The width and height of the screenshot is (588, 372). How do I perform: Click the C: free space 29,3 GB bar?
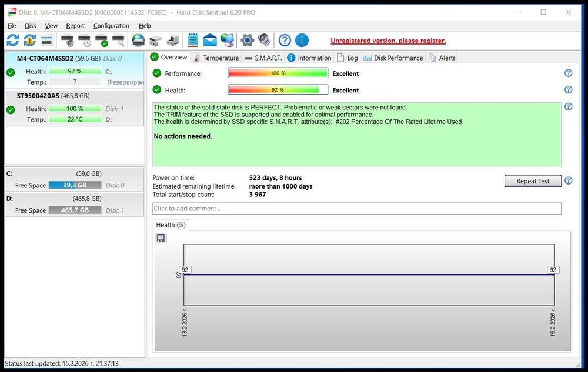75,185
